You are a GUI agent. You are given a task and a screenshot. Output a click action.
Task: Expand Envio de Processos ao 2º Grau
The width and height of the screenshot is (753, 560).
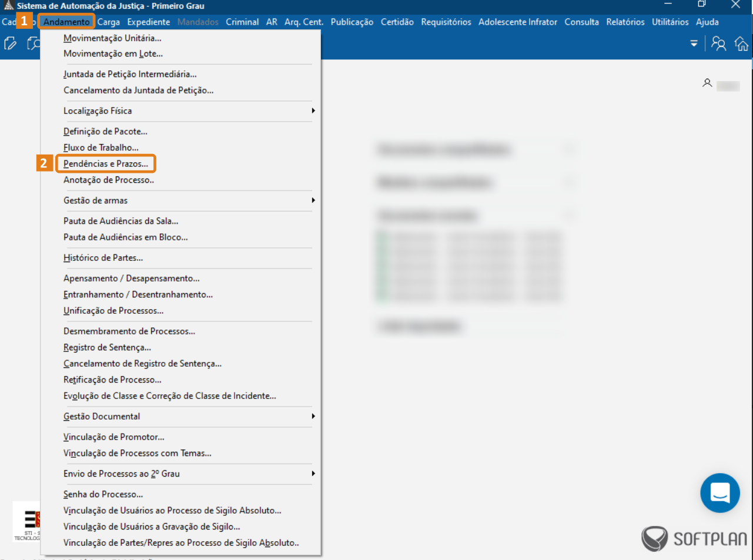tap(188, 474)
